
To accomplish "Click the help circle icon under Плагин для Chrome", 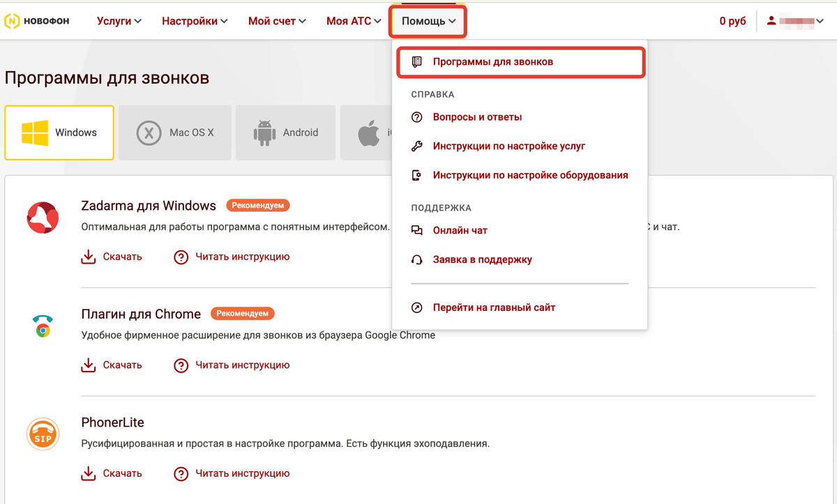I will 181,365.
